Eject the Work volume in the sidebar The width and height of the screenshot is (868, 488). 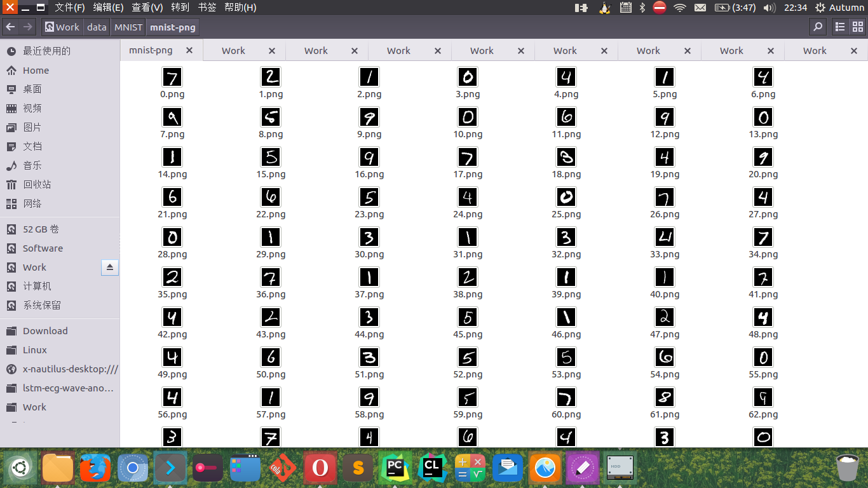pos(109,268)
